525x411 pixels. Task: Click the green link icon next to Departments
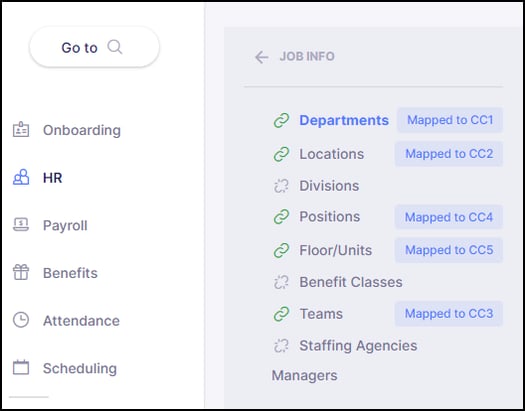(x=281, y=120)
